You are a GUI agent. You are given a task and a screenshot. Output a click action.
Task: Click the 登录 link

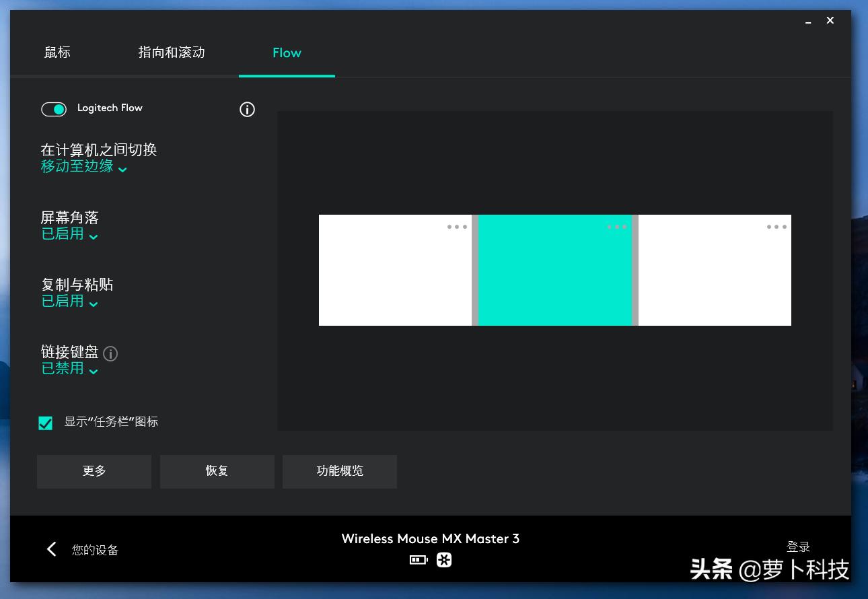pos(799,547)
